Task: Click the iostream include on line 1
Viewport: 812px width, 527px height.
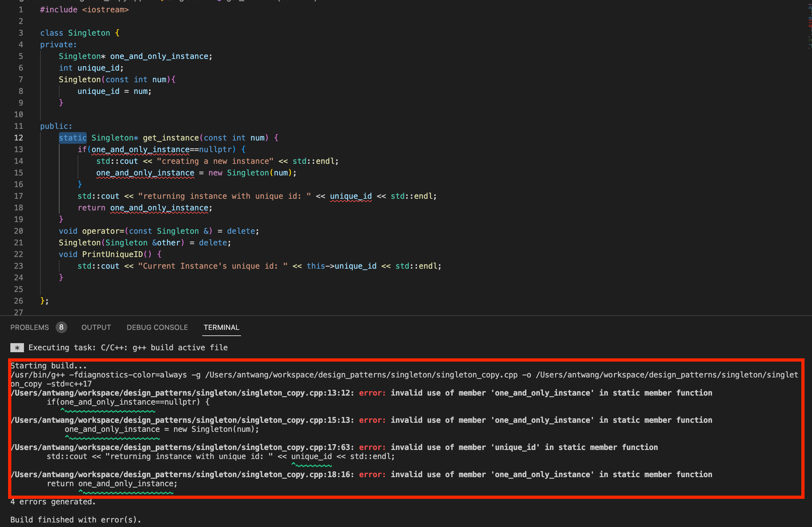Action: coord(105,10)
